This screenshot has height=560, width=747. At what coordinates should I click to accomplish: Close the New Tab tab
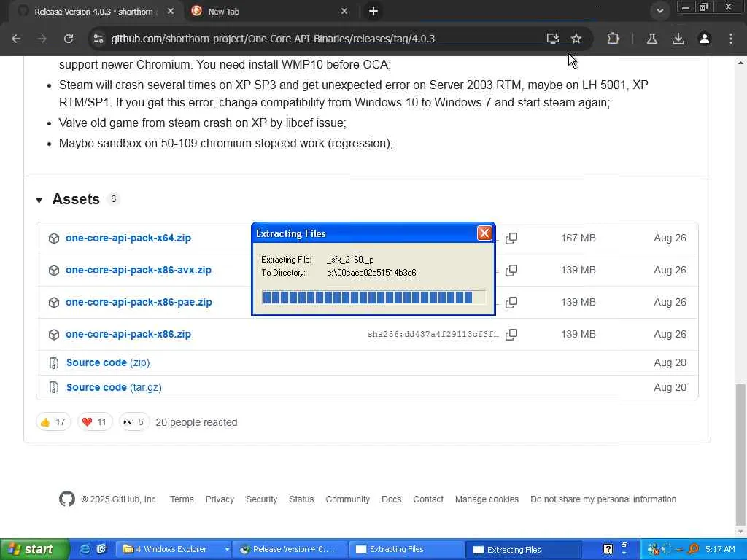click(344, 11)
